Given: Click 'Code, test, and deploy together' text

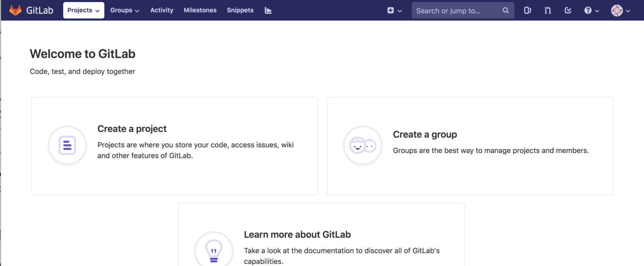Looking at the screenshot, I should 82,71.
